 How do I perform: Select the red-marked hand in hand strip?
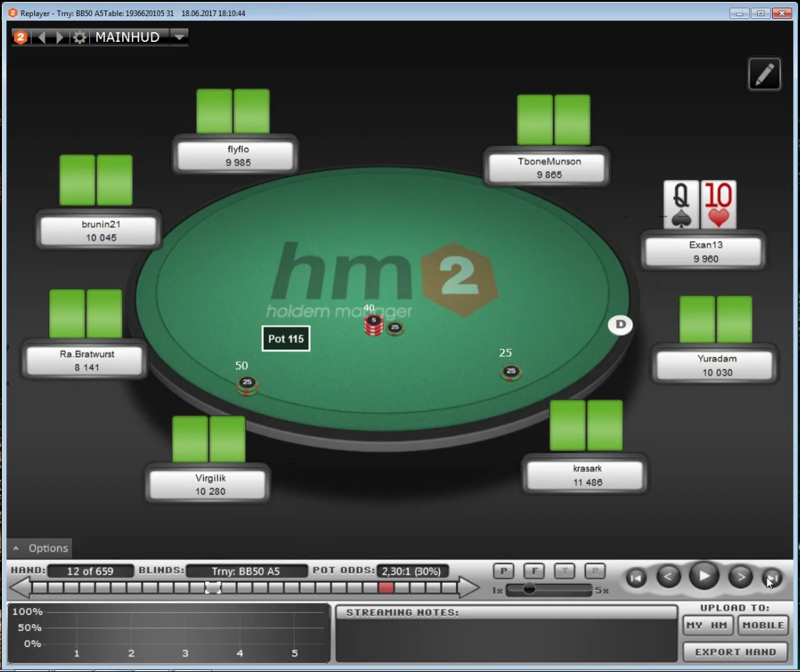click(x=386, y=588)
